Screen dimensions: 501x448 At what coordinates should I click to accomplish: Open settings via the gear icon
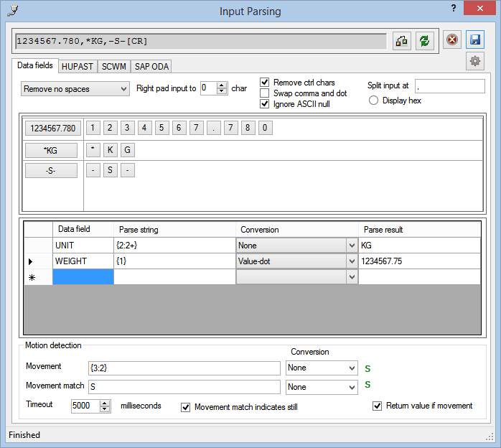pos(474,62)
